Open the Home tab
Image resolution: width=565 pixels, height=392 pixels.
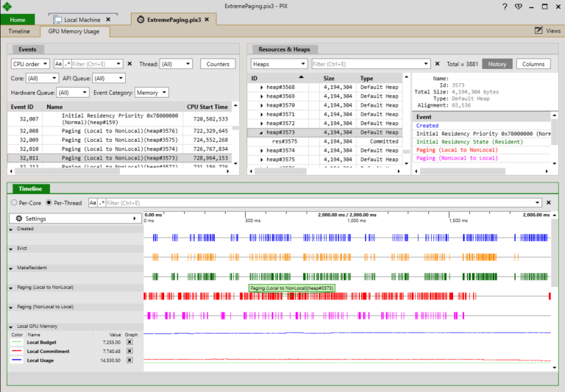point(18,19)
